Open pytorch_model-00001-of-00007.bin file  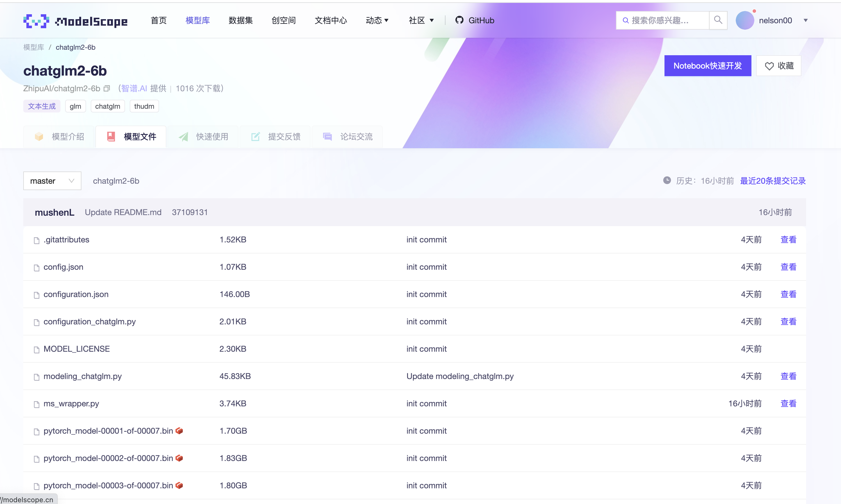(108, 431)
